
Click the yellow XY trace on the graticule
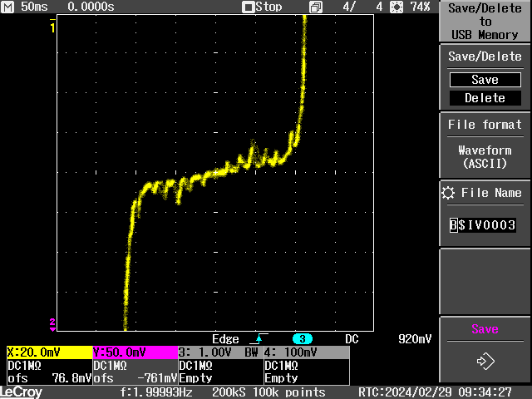[217, 172]
